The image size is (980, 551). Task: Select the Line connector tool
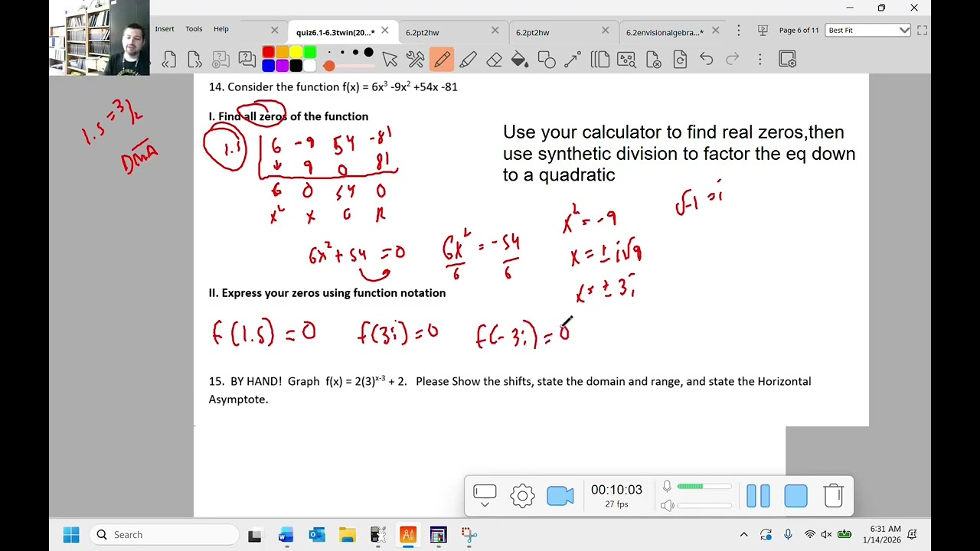[573, 60]
